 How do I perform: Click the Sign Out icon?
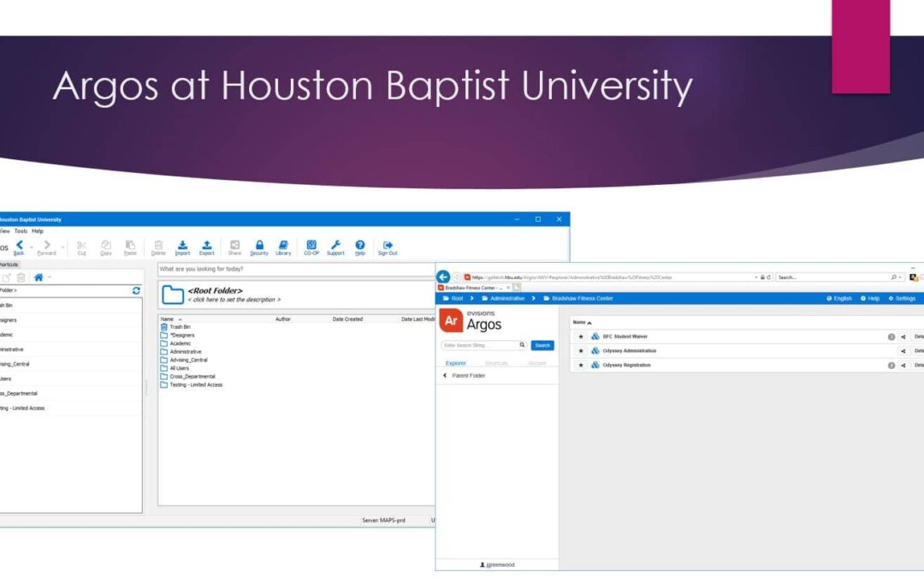coord(388,247)
